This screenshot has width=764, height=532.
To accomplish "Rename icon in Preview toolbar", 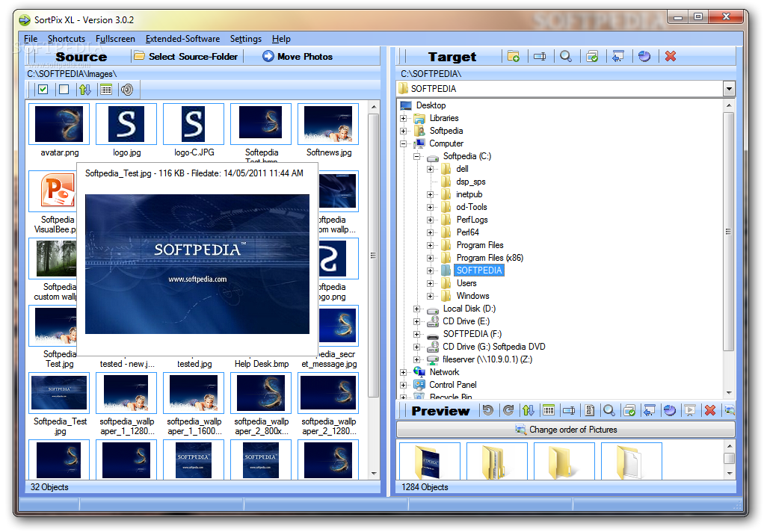I will [569, 411].
